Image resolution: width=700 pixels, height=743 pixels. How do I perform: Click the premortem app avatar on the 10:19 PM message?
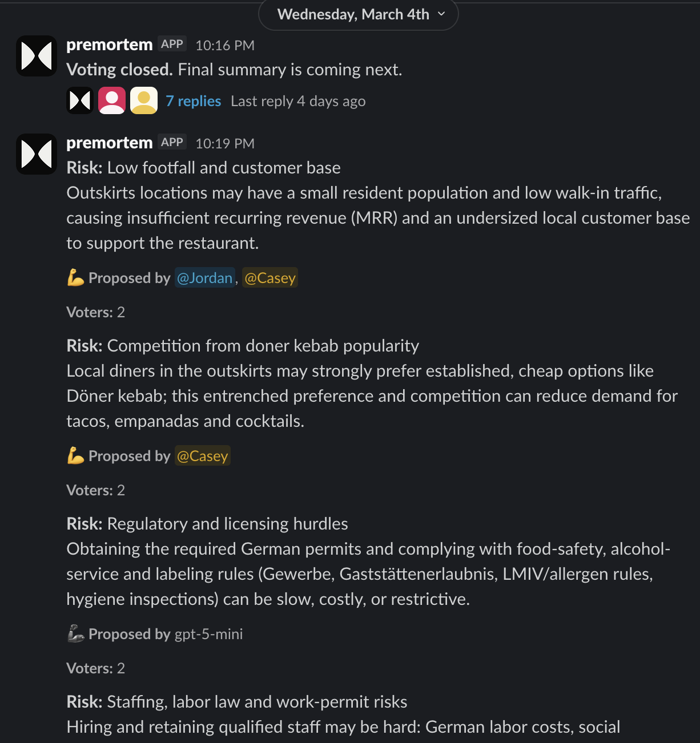pyautogui.click(x=36, y=154)
